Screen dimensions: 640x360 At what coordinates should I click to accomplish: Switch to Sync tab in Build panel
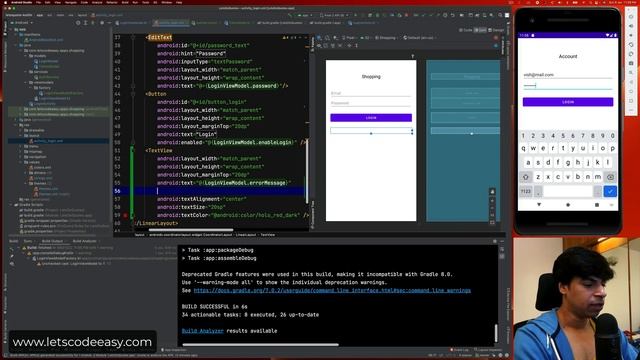tap(28, 241)
